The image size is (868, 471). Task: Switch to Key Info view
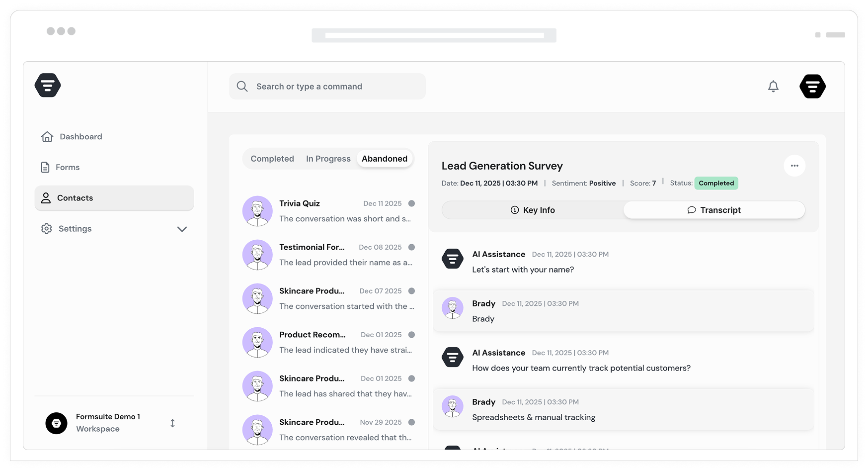[533, 210]
